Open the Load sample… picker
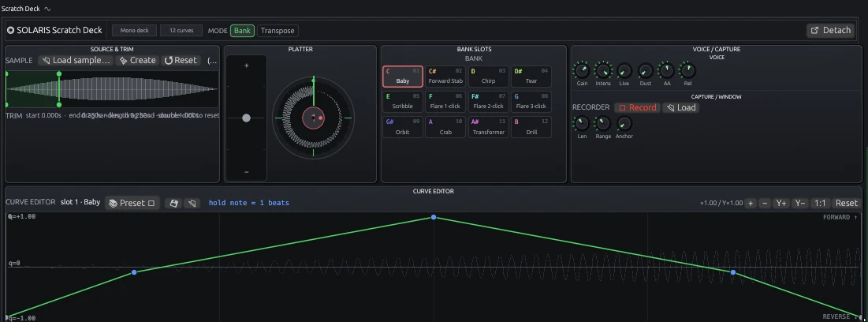 [76, 61]
